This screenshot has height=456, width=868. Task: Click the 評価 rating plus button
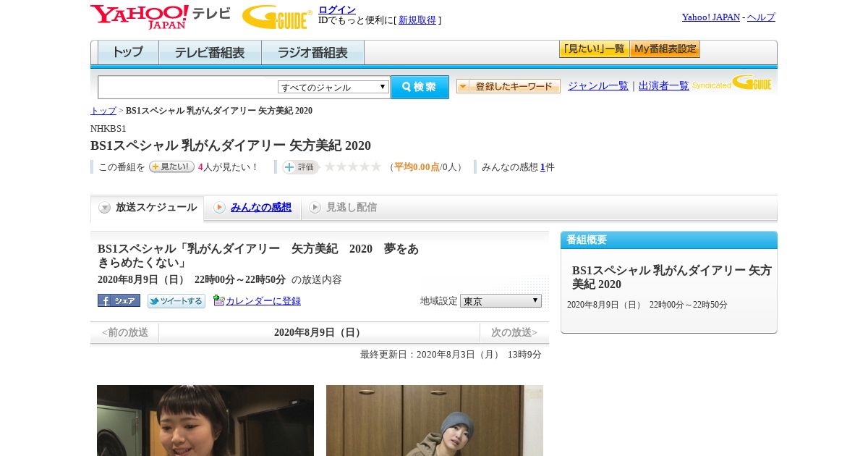point(300,167)
